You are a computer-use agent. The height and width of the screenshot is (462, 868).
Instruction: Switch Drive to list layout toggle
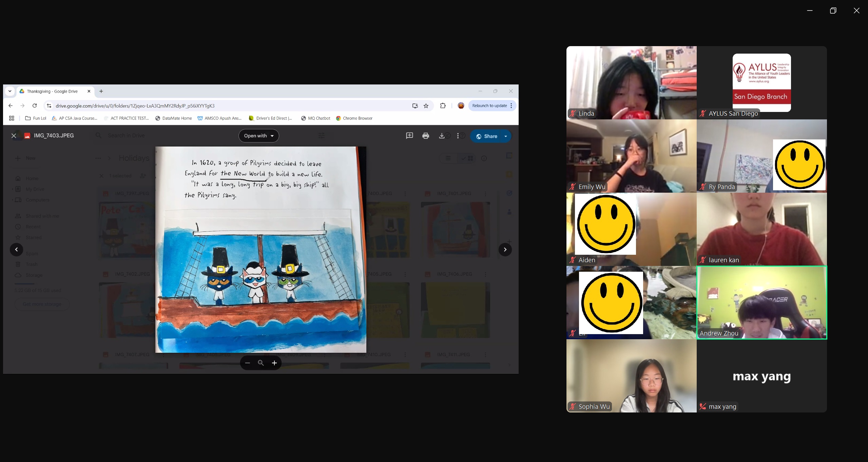click(x=448, y=158)
